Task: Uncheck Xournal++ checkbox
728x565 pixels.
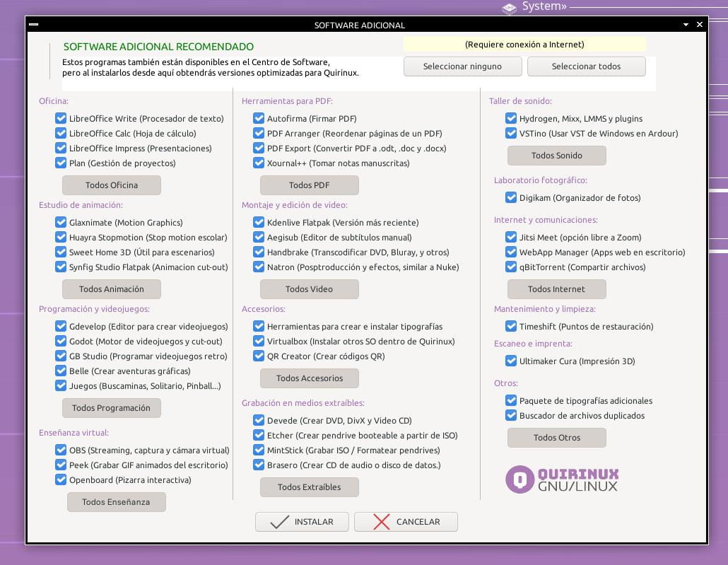Action: 259,163
